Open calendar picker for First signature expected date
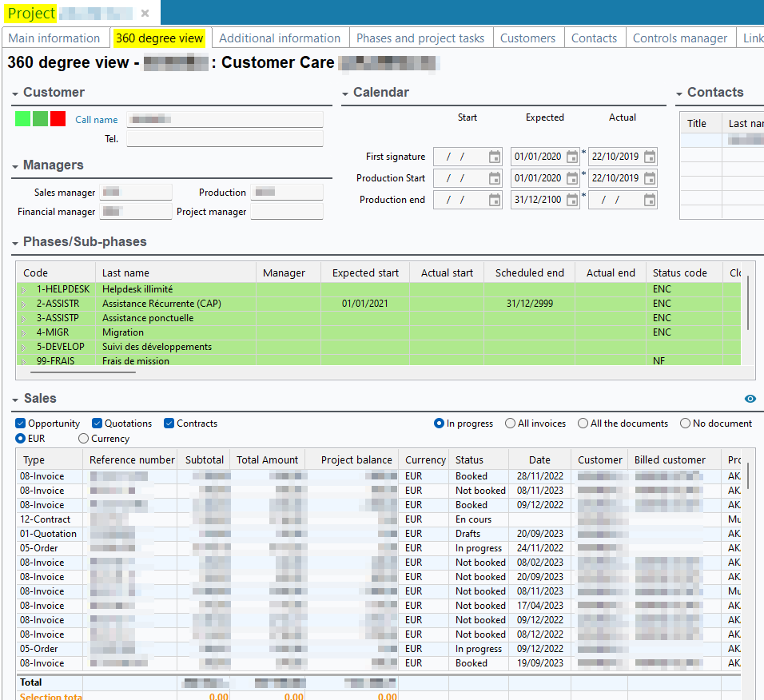 pyautogui.click(x=572, y=157)
